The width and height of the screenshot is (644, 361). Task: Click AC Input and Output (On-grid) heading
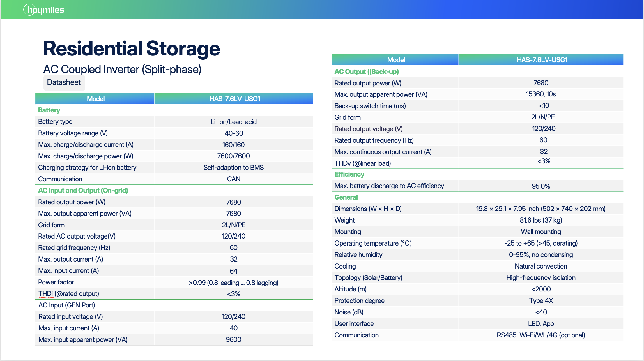pos(83,191)
